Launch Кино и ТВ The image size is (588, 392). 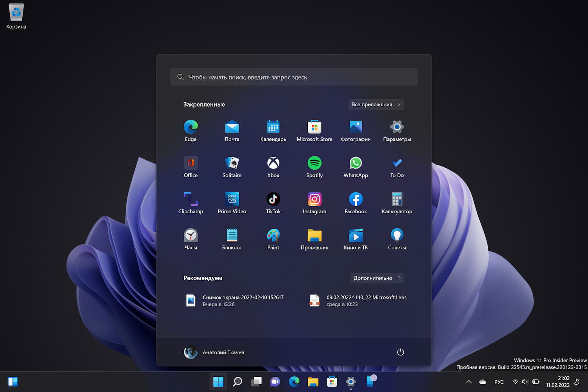356,239
